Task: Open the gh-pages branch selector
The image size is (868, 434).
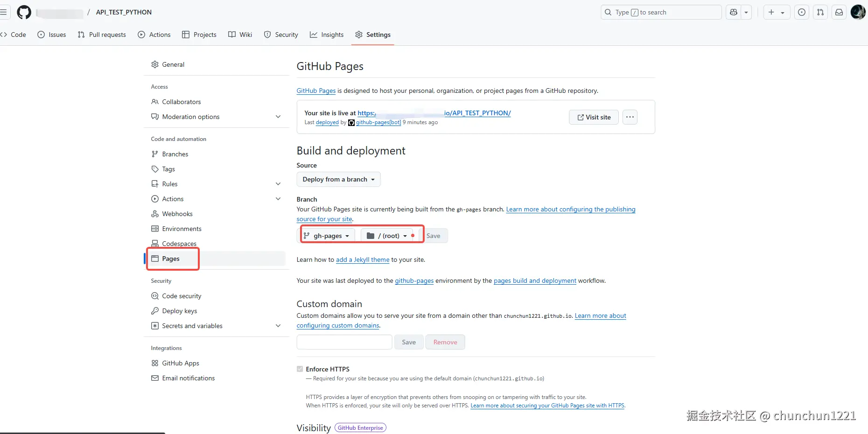Action: click(327, 236)
